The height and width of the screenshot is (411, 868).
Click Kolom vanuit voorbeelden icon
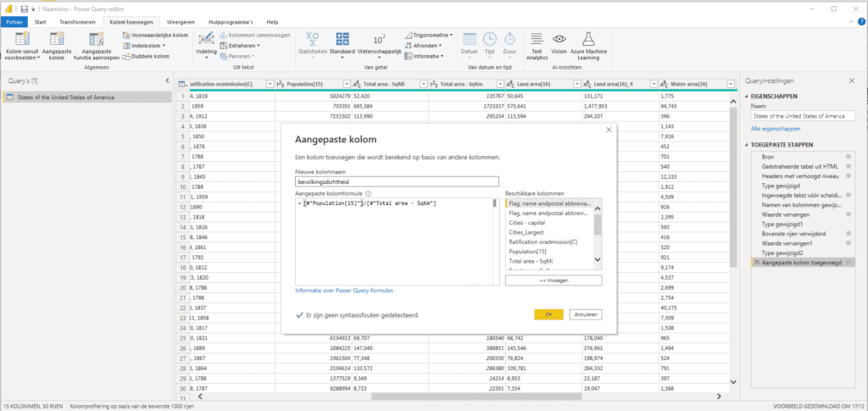coord(23,39)
